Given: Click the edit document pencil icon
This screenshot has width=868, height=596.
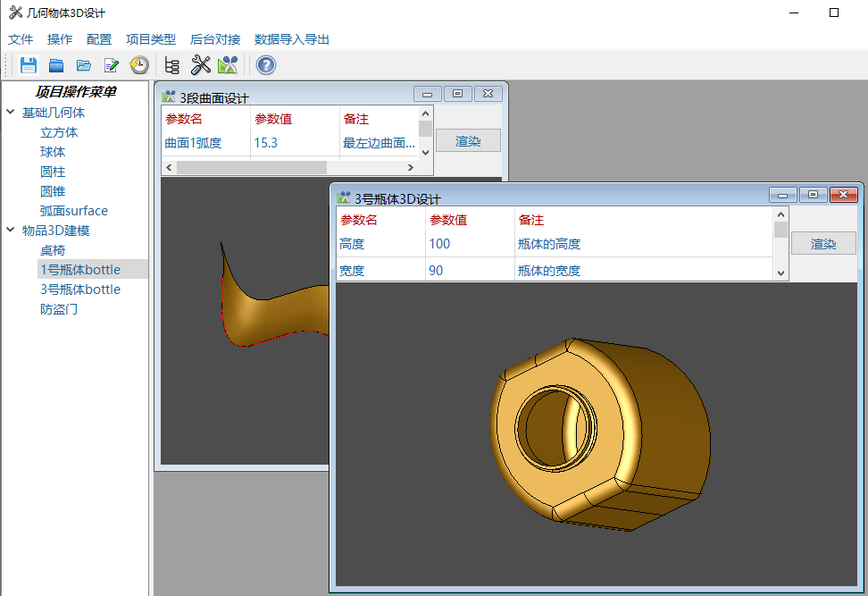Looking at the screenshot, I should click(112, 65).
